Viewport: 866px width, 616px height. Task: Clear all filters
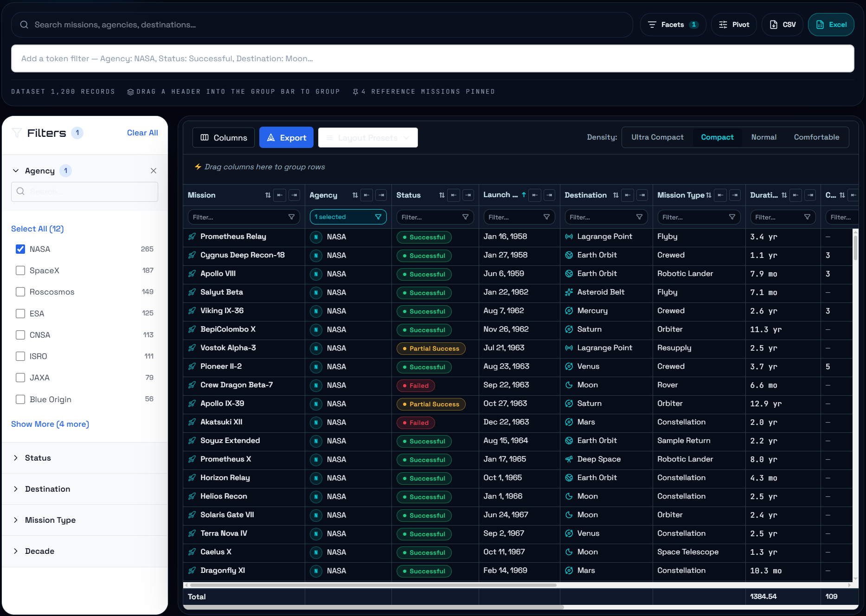(x=142, y=133)
